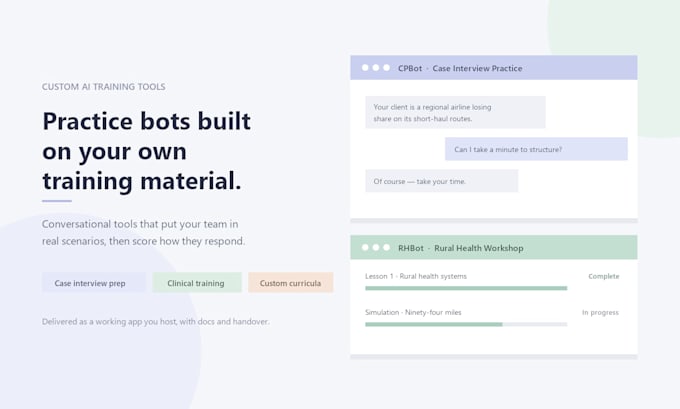Click the Custom curricula tag
The image size is (680, 409).
[x=291, y=283]
